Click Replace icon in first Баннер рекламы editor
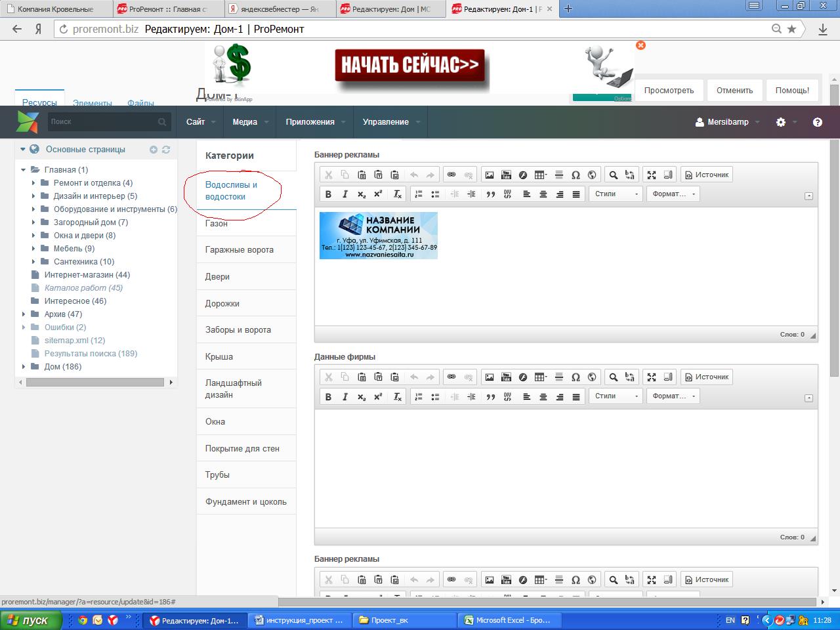This screenshot has width=840, height=630. pos(630,175)
